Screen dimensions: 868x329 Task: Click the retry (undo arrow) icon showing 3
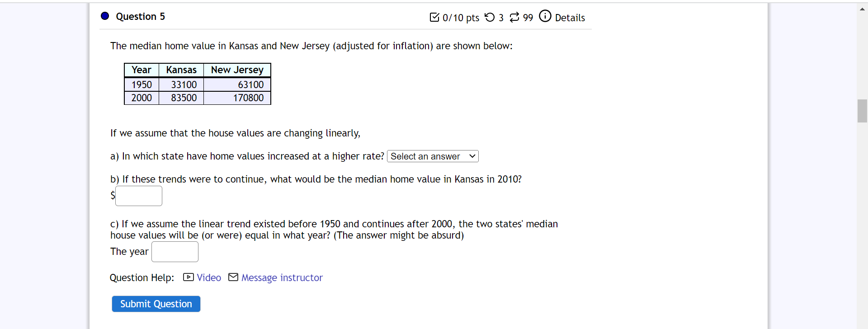point(489,17)
